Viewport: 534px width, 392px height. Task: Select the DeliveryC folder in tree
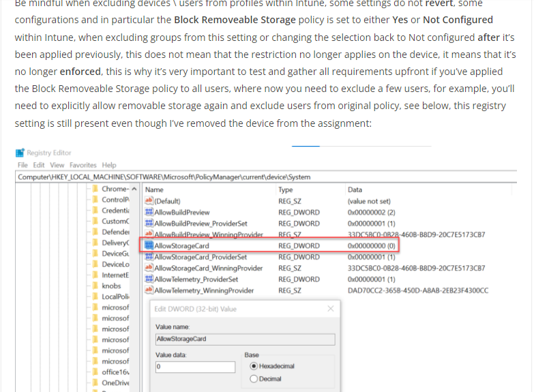[x=115, y=243]
